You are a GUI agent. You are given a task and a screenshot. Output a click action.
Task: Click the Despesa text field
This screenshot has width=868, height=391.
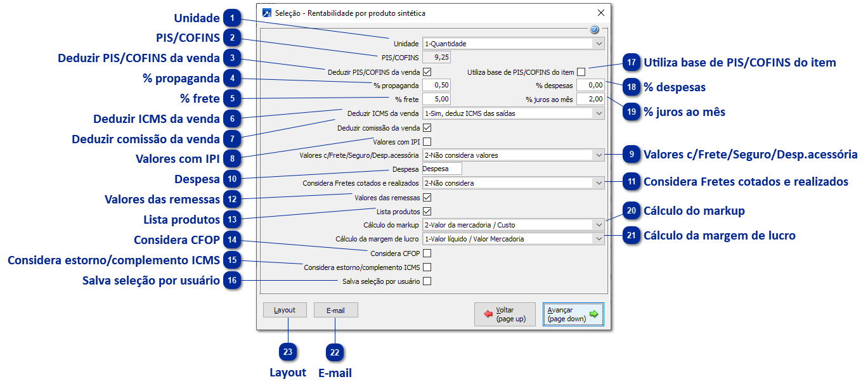coord(442,169)
